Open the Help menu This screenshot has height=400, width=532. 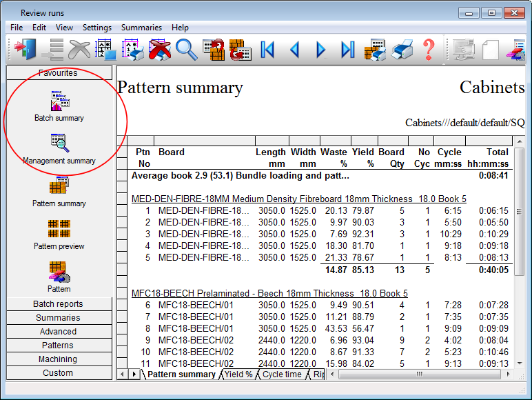click(x=180, y=28)
